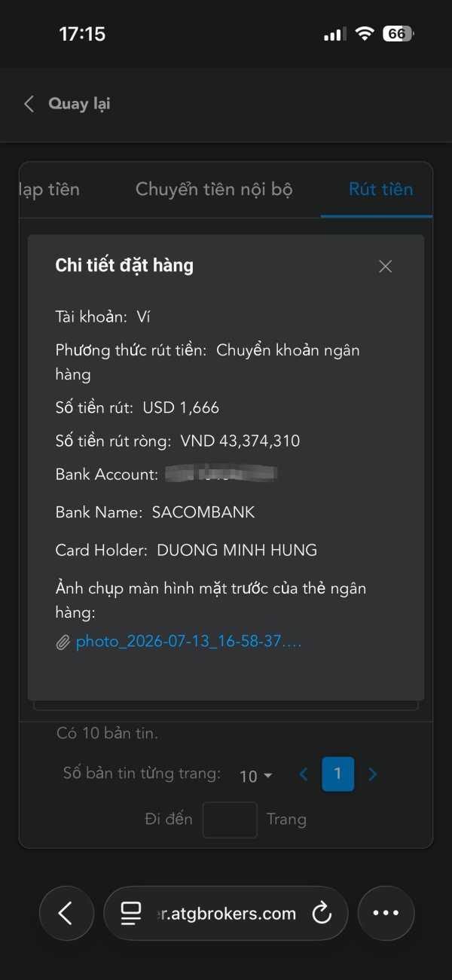Go to previous page arrow
The image size is (452, 980).
(304, 774)
